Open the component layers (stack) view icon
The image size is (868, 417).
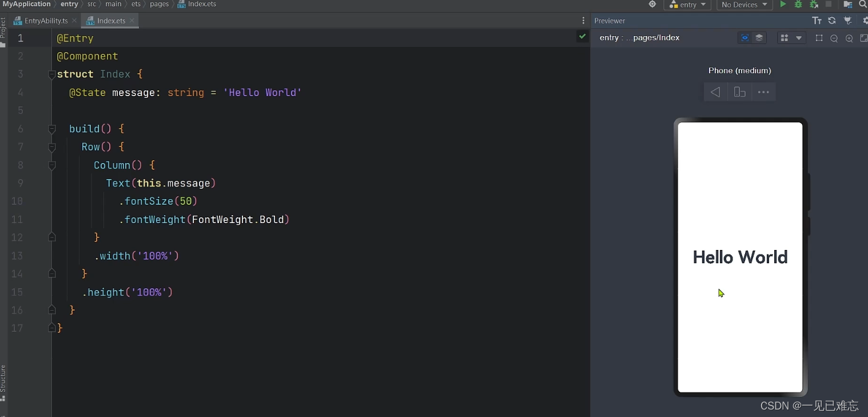tap(759, 38)
